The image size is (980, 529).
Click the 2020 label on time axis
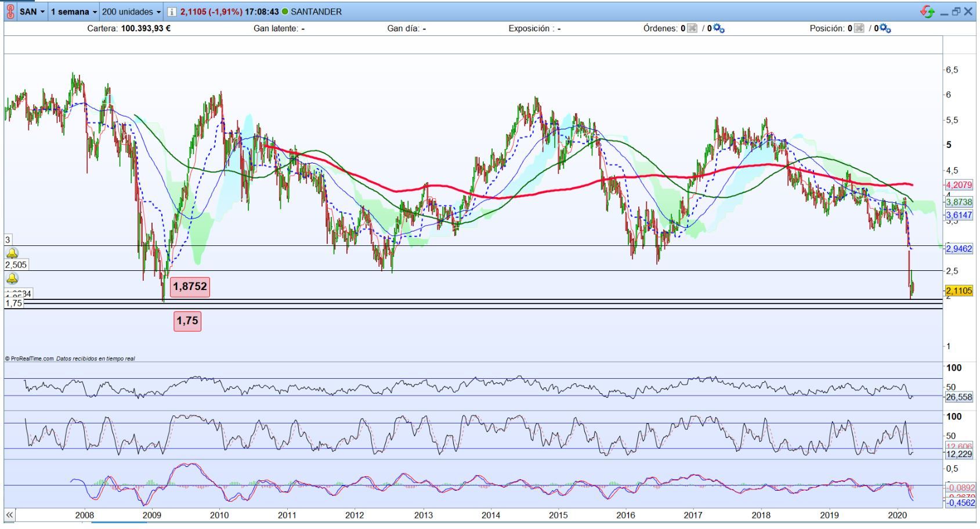(x=898, y=515)
